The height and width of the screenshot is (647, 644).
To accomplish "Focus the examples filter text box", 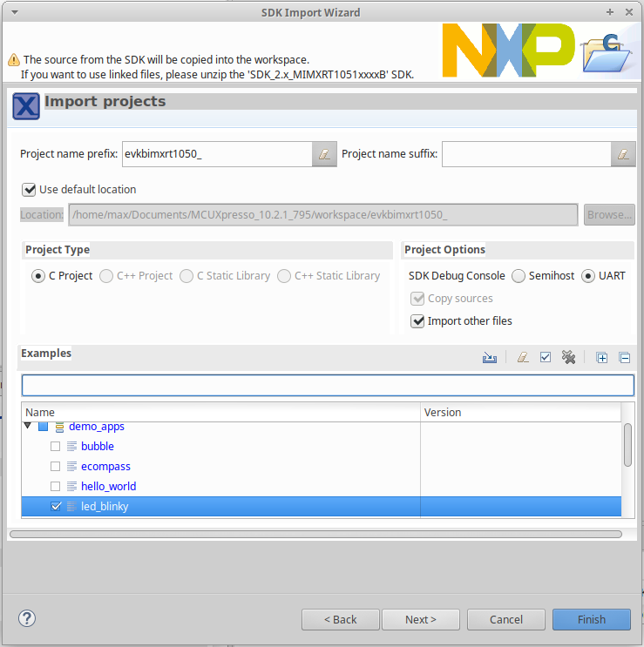I will pyautogui.click(x=328, y=386).
